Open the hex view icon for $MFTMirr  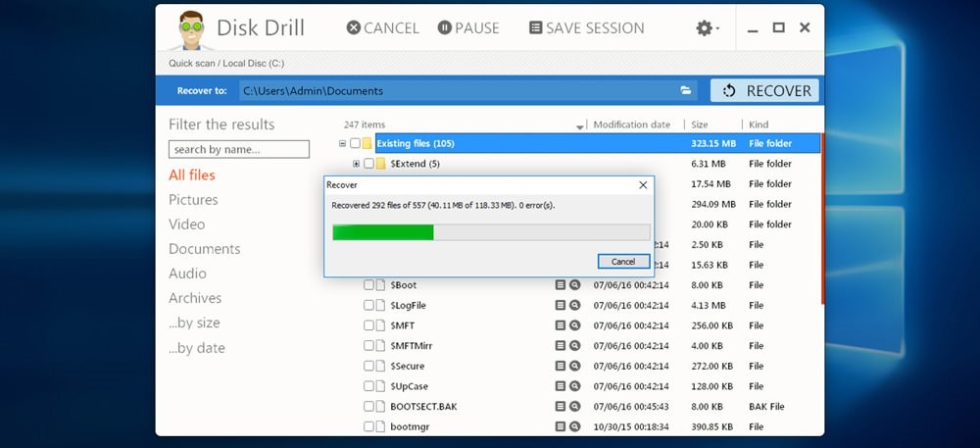[560, 345]
